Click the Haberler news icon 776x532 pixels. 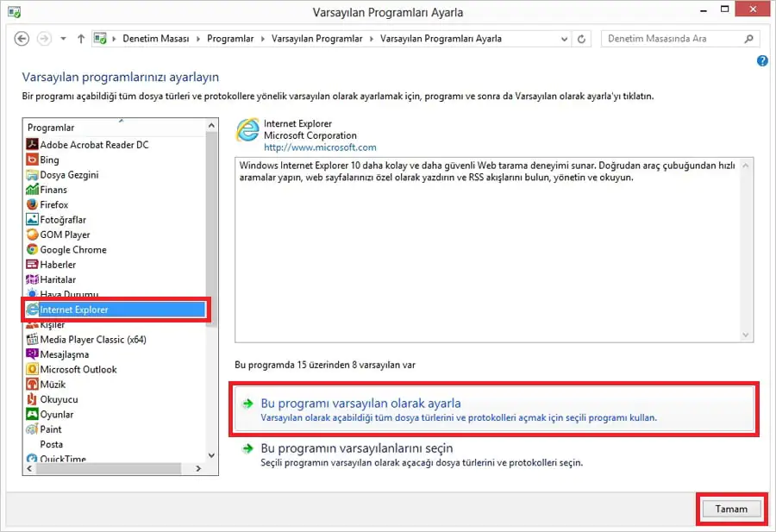(x=32, y=264)
